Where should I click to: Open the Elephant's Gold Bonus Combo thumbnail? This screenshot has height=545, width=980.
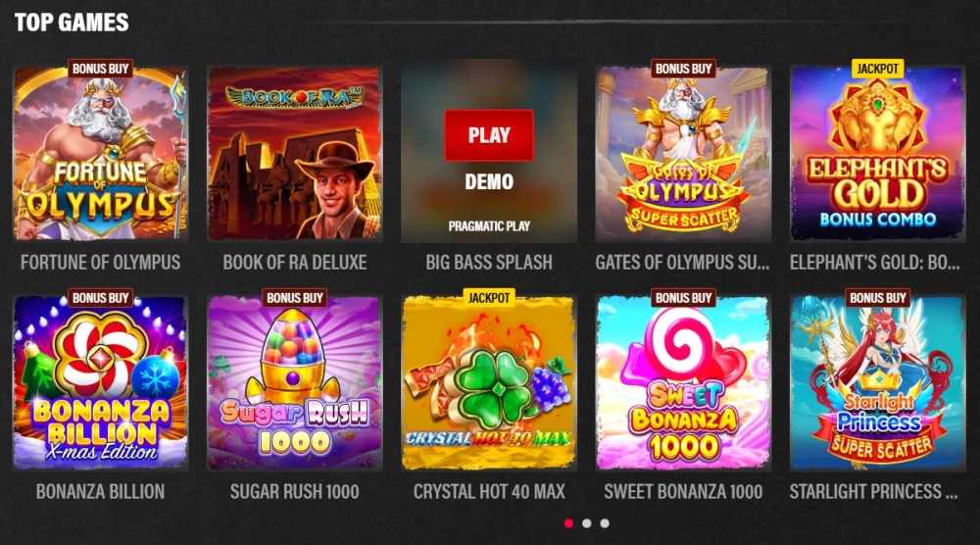coord(877,153)
